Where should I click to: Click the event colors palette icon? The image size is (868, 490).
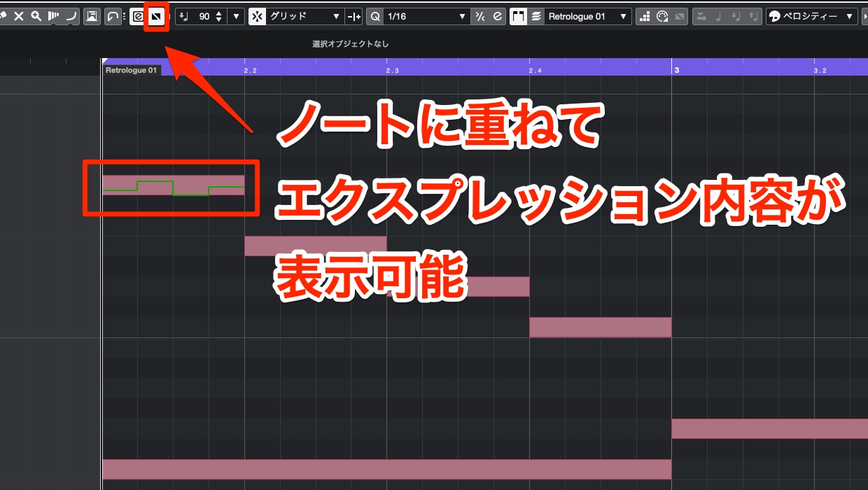774,16
